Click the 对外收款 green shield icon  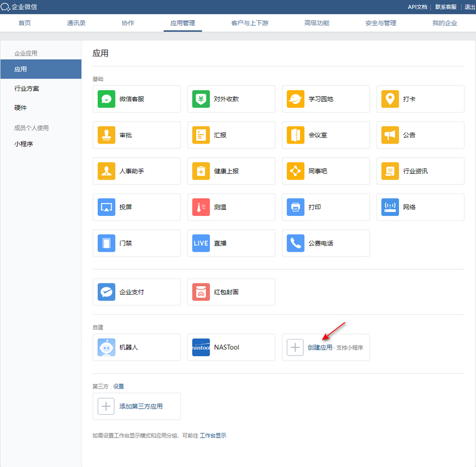click(x=201, y=99)
